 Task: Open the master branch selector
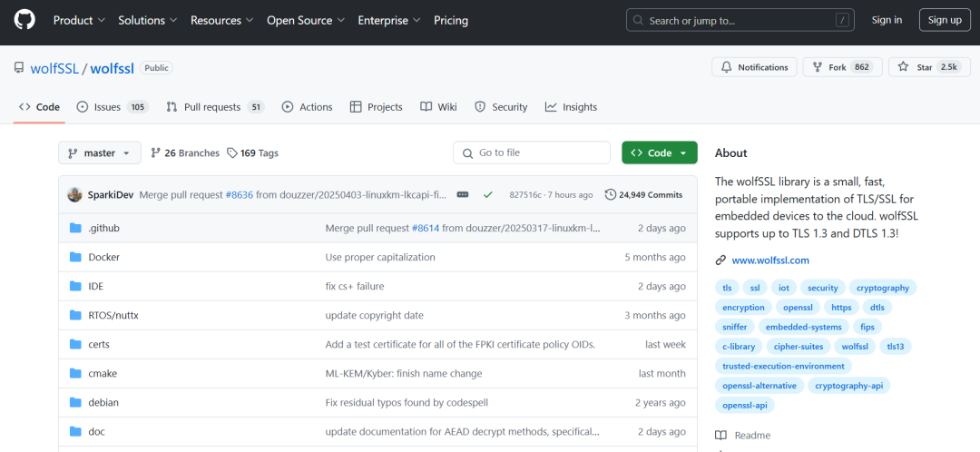click(100, 153)
